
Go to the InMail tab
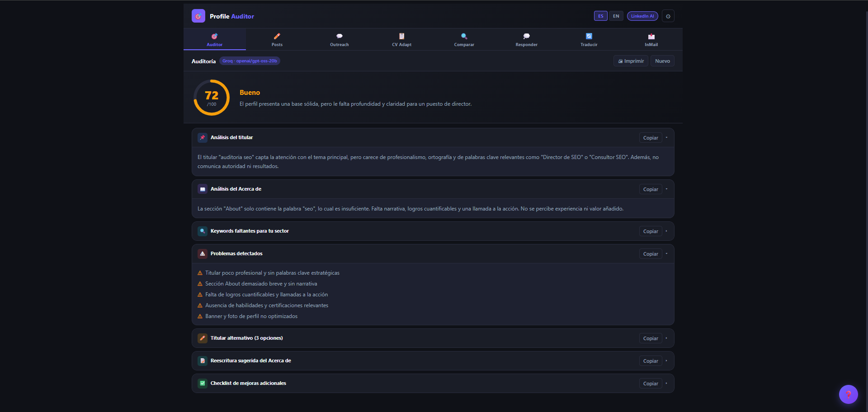coord(651,40)
